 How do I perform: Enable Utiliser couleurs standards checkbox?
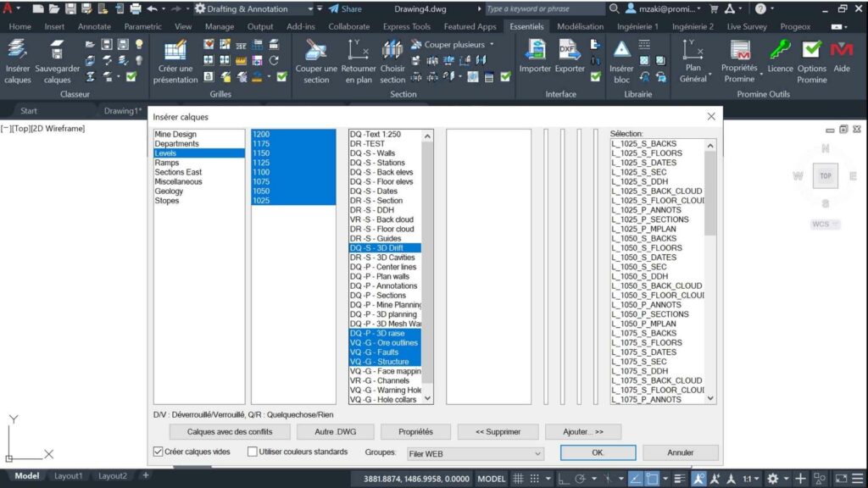253,452
